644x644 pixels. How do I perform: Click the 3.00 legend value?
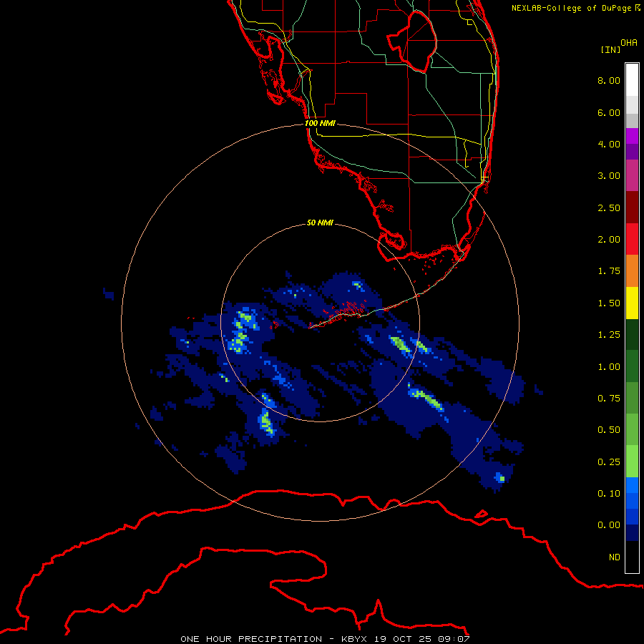pos(609,176)
